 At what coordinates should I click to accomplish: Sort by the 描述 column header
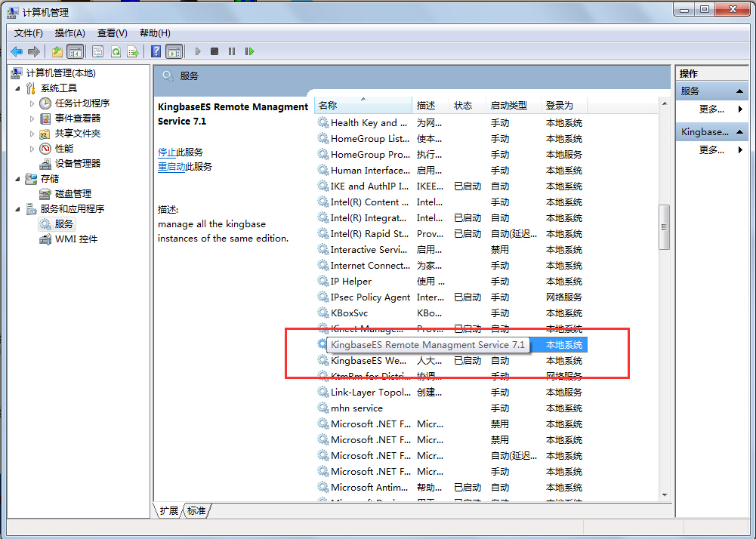431,105
